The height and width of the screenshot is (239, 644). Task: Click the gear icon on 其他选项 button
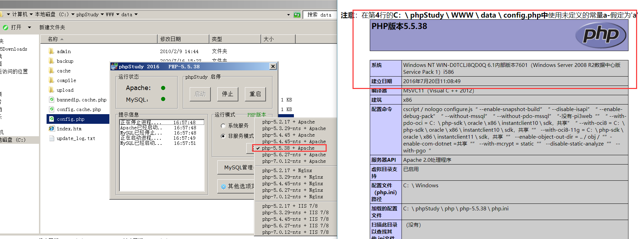[x=224, y=186]
